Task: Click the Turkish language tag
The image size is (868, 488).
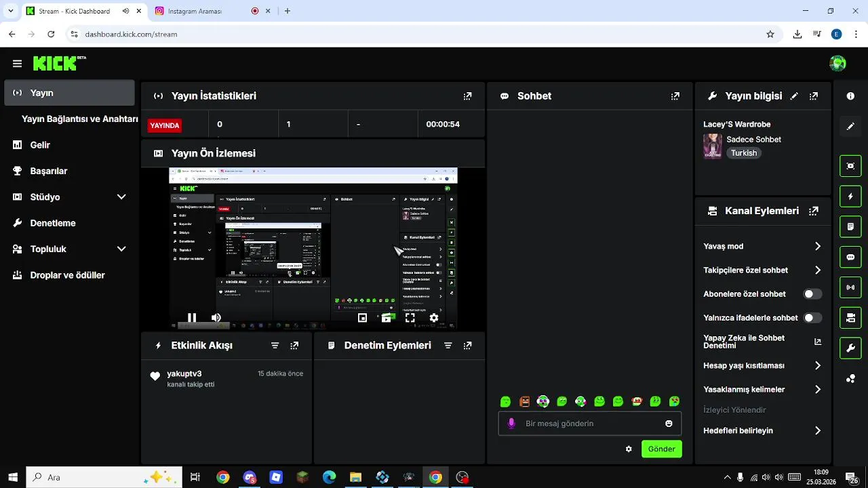Action: pos(743,153)
